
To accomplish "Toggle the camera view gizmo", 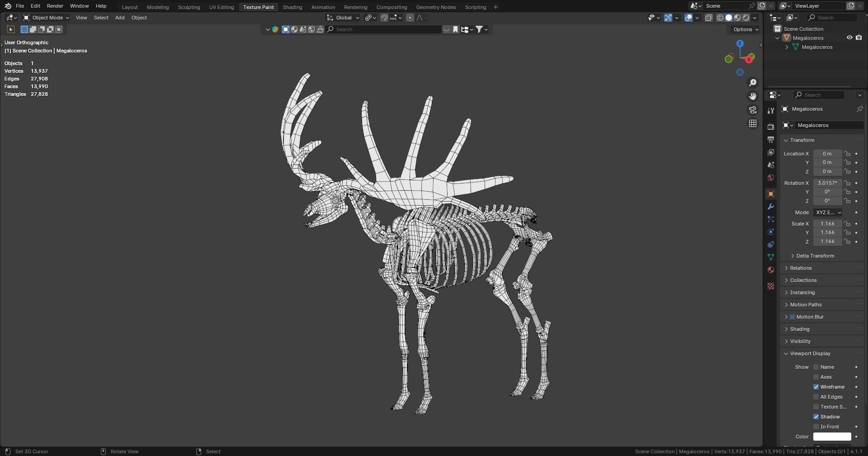I will pos(753,110).
